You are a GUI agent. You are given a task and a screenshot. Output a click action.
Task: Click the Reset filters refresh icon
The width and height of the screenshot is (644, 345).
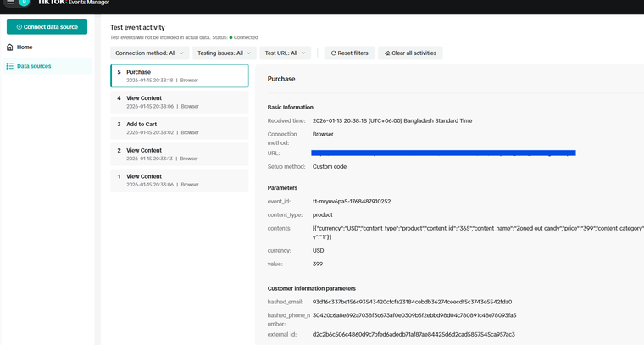pos(334,53)
